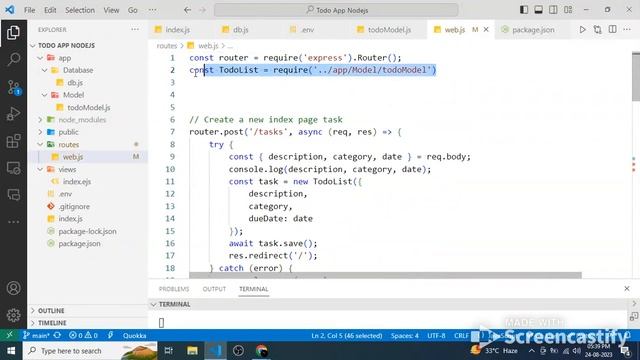
Task: Open the Extensions view
Action: pyautogui.click(x=13, y=141)
